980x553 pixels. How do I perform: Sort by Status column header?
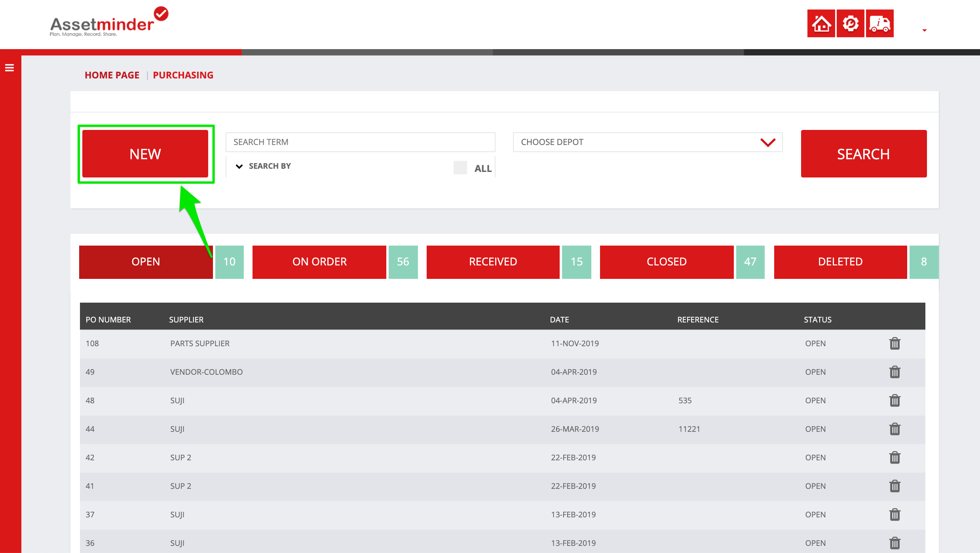pyautogui.click(x=817, y=320)
